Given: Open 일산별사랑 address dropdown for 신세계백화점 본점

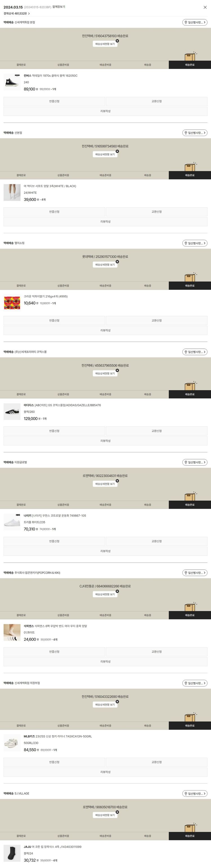Looking at the screenshot, I should click(195, 23).
